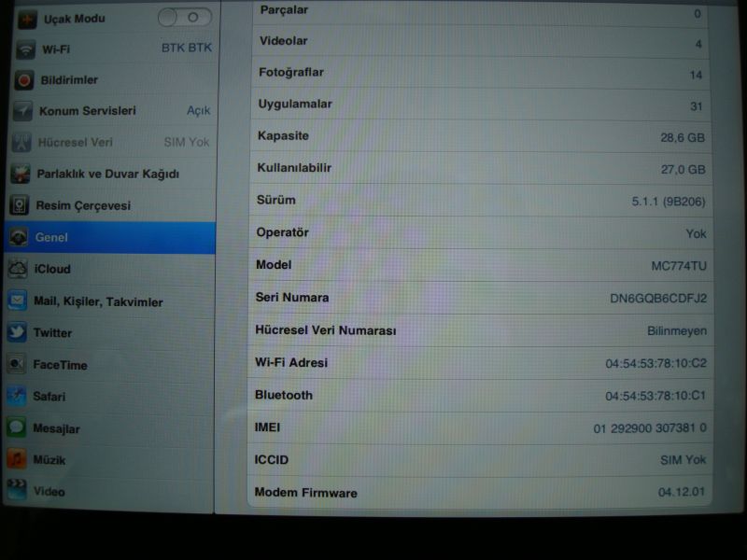Tap the Video clapperboard icon

(x=17, y=491)
